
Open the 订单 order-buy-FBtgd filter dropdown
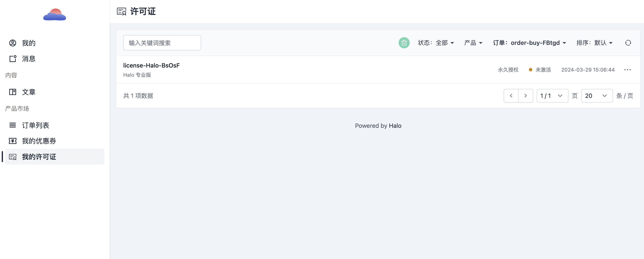(529, 43)
